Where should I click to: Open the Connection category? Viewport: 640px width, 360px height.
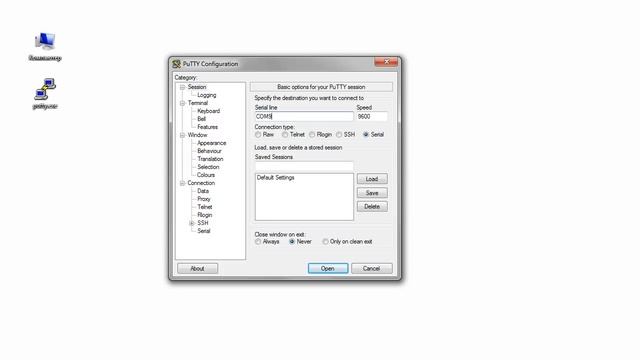click(201, 183)
